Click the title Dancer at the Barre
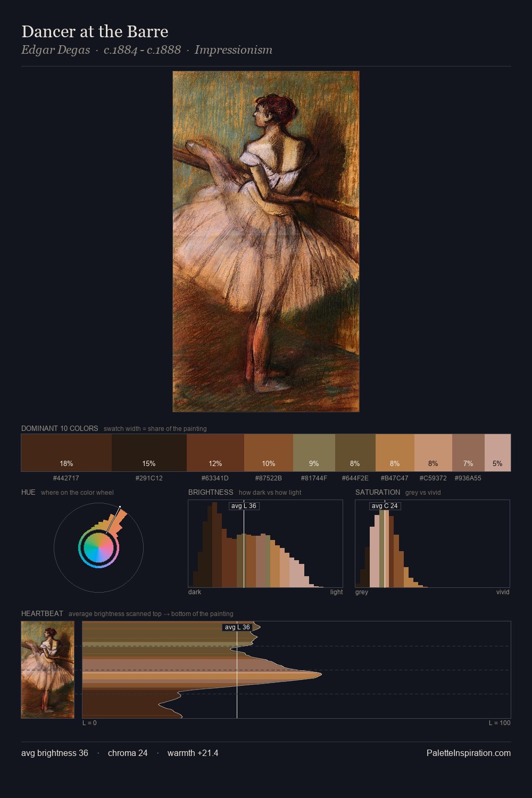The height and width of the screenshot is (798, 532). point(95,32)
